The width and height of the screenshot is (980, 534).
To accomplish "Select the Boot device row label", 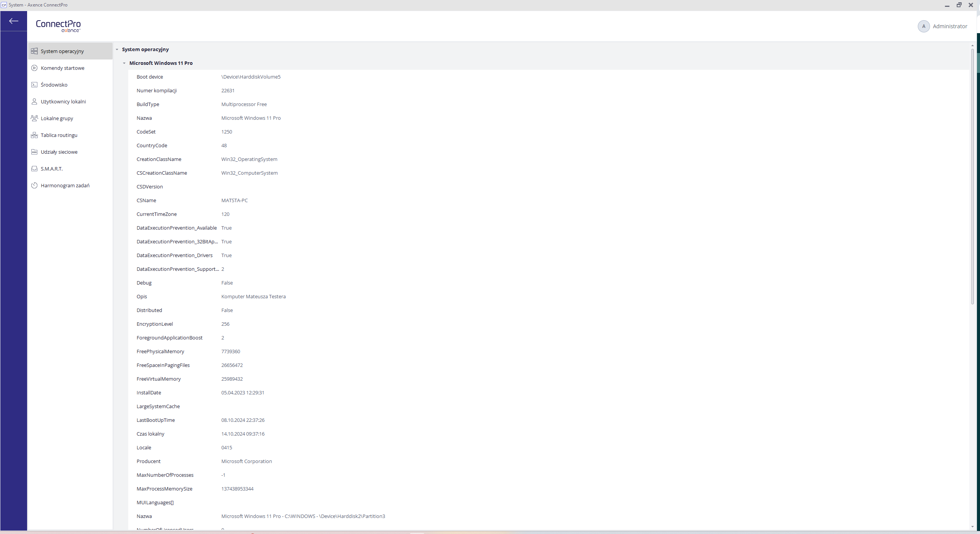I will (150, 77).
